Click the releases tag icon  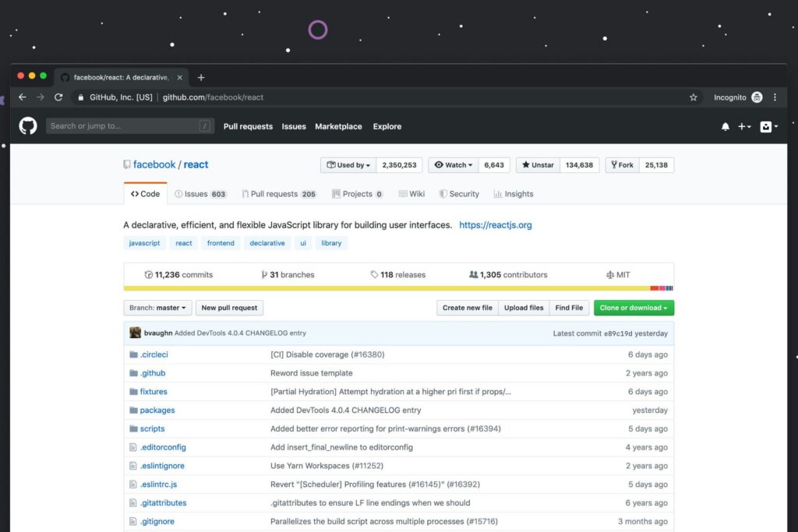pos(375,274)
